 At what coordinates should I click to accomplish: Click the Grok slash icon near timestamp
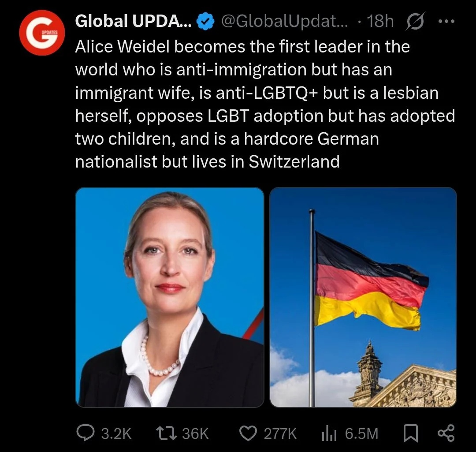pyautogui.click(x=415, y=21)
